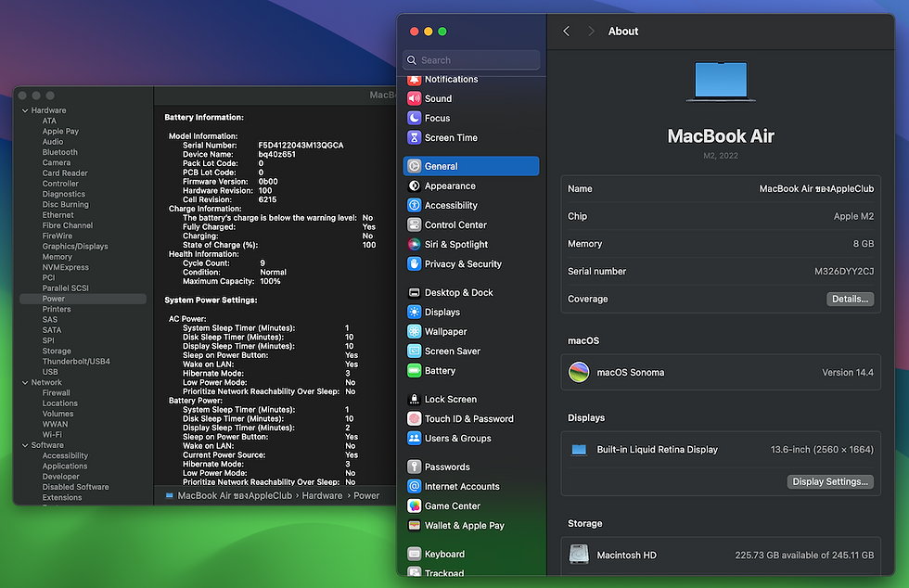This screenshot has height=588, width=909.
Task: Click the Name row in About
Action: [x=721, y=189]
